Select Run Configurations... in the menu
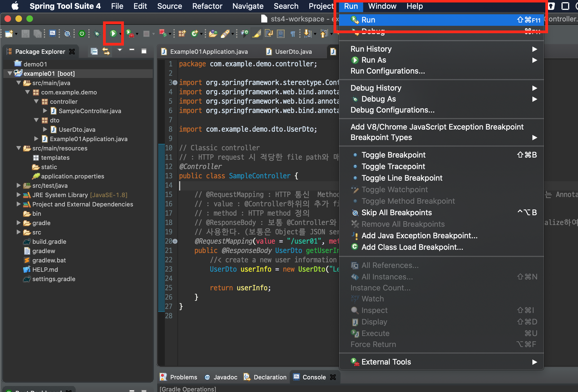Viewport: 578px width, 392px height. click(x=387, y=71)
